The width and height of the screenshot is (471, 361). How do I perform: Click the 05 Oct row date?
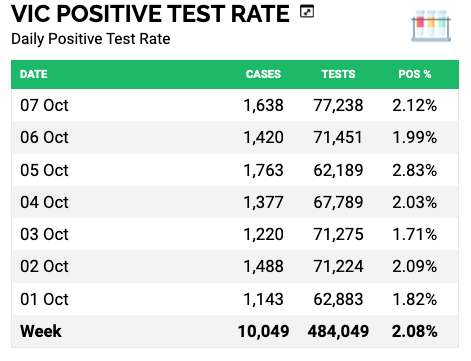click(x=44, y=170)
